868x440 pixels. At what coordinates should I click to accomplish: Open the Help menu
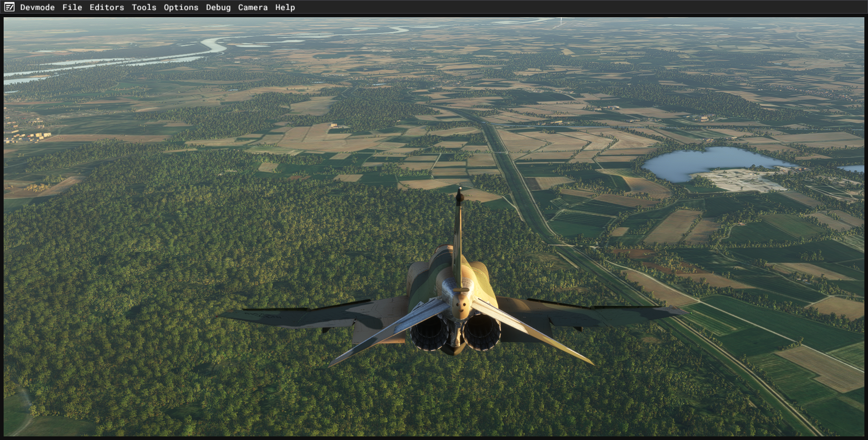point(285,7)
